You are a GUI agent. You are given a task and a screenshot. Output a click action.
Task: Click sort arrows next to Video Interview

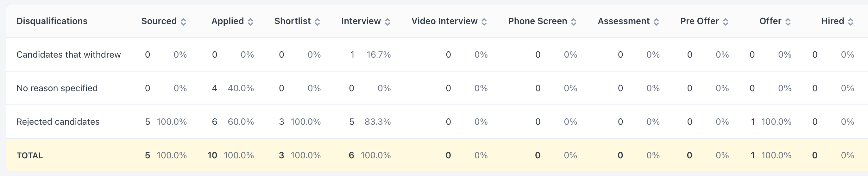[484, 22]
